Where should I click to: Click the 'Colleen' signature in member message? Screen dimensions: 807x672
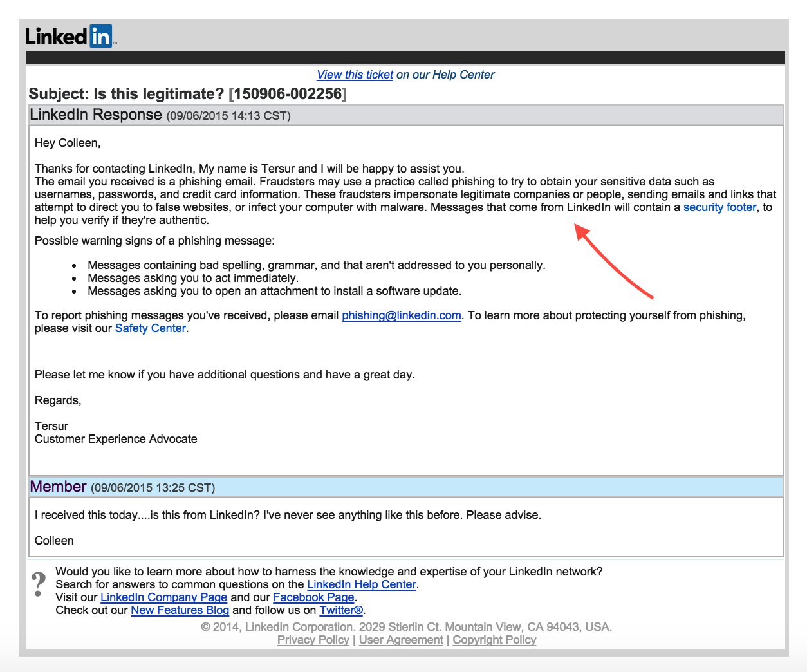(x=54, y=541)
